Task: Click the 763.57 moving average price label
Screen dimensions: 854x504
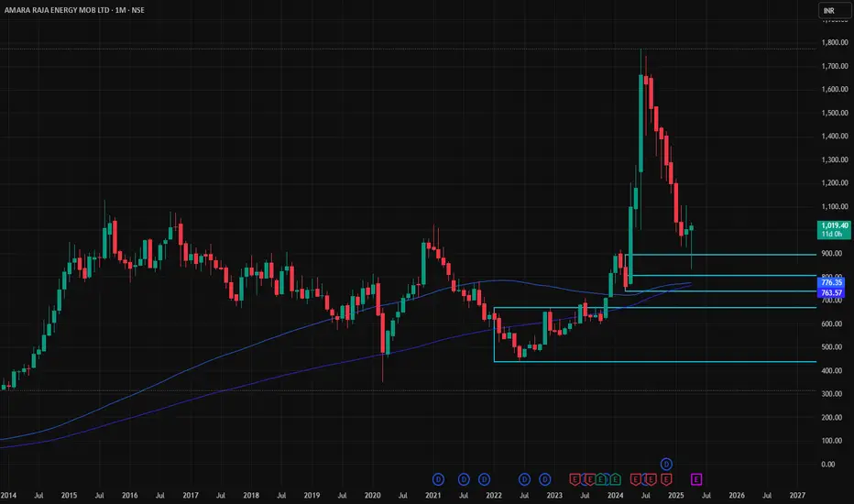Action: (831, 292)
